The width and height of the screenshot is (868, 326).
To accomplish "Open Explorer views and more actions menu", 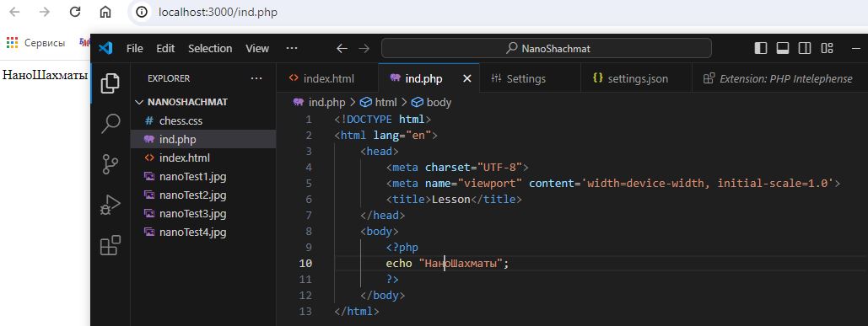I will point(256,78).
